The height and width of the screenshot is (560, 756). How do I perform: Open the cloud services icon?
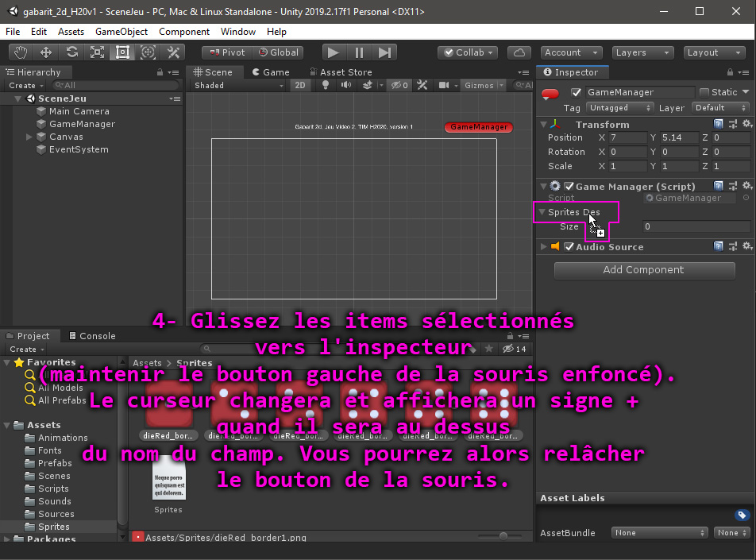(x=519, y=52)
